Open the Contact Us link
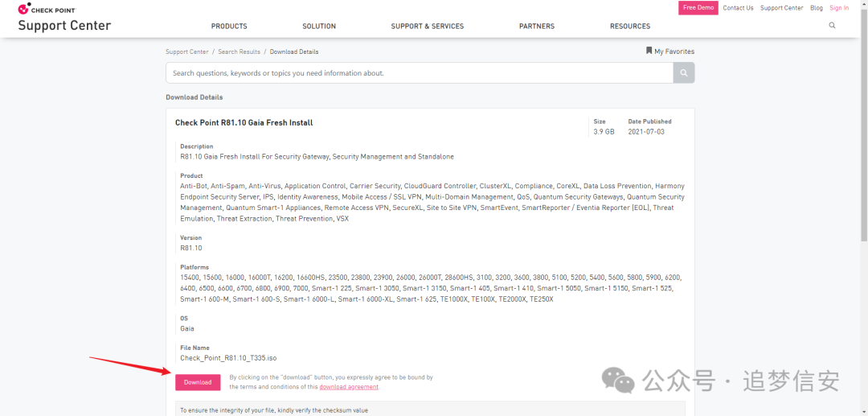Screen dimensions: 868x416 [738, 8]
